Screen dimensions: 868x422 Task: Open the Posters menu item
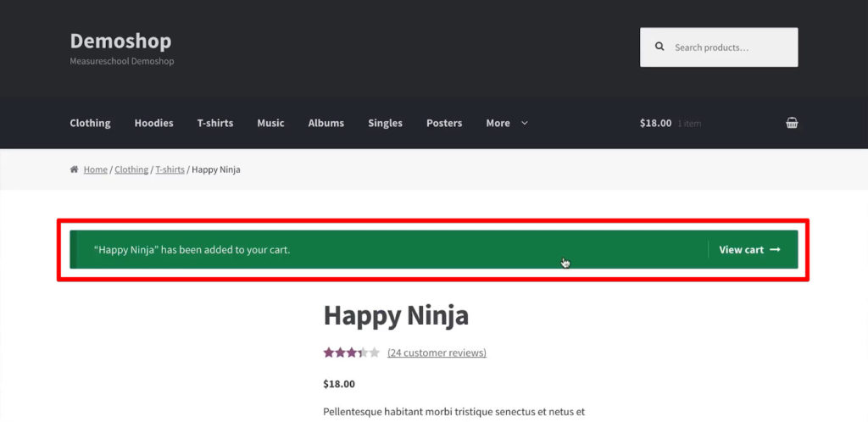point(444,123)
